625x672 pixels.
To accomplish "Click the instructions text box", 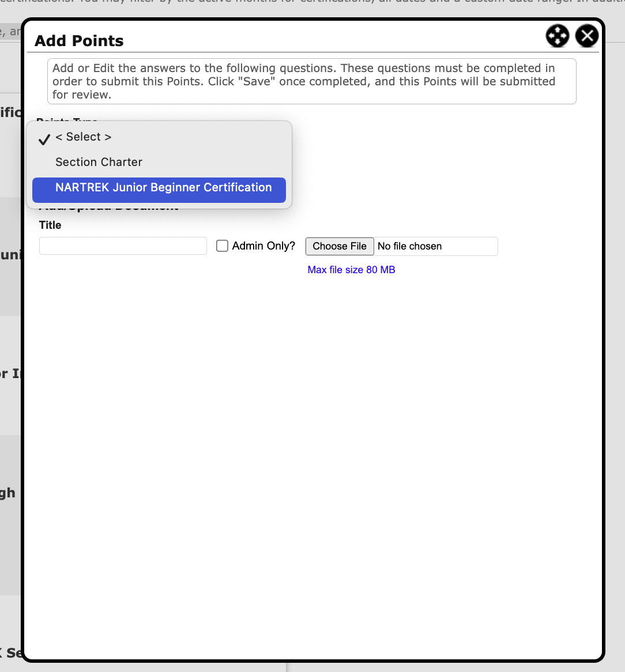I will (311, 81).
